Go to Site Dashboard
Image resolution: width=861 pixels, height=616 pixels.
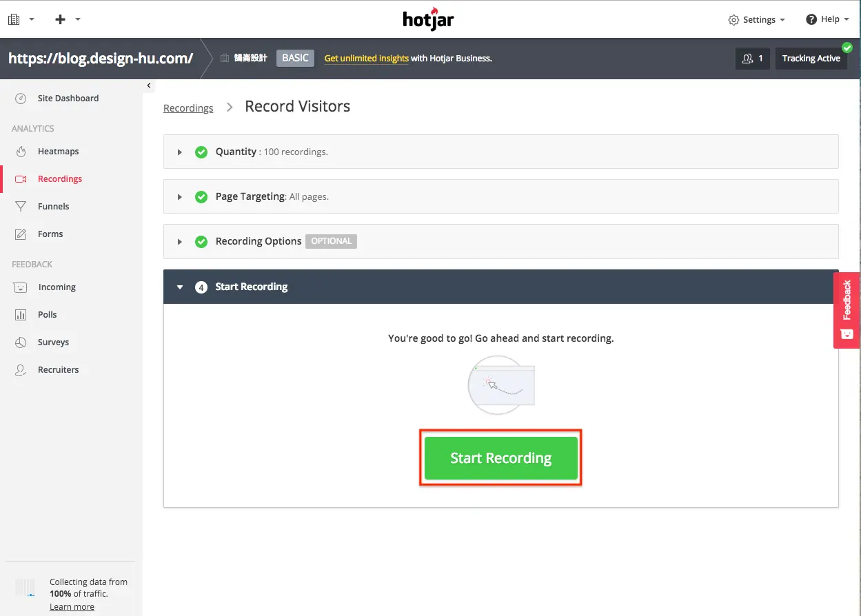point(68,99)
